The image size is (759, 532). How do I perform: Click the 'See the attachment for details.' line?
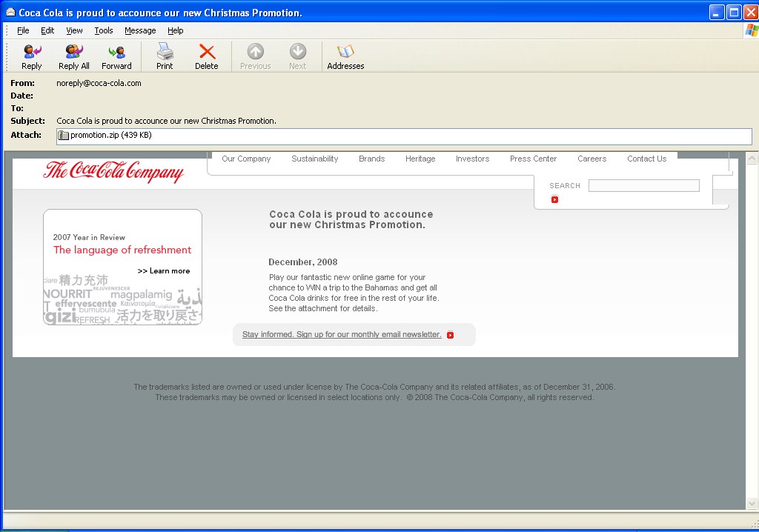pyautogui.click(x=323, y=308)
